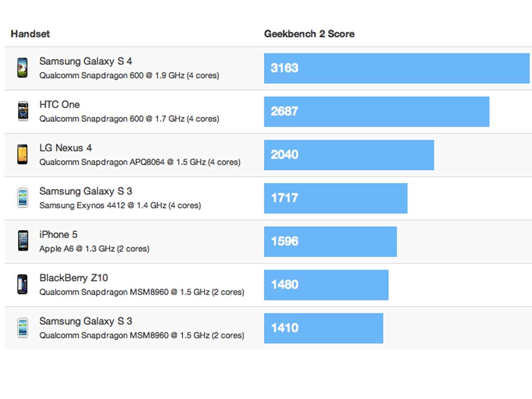
Task: Select the iPhone 5 phone icon
Action: 22,241
